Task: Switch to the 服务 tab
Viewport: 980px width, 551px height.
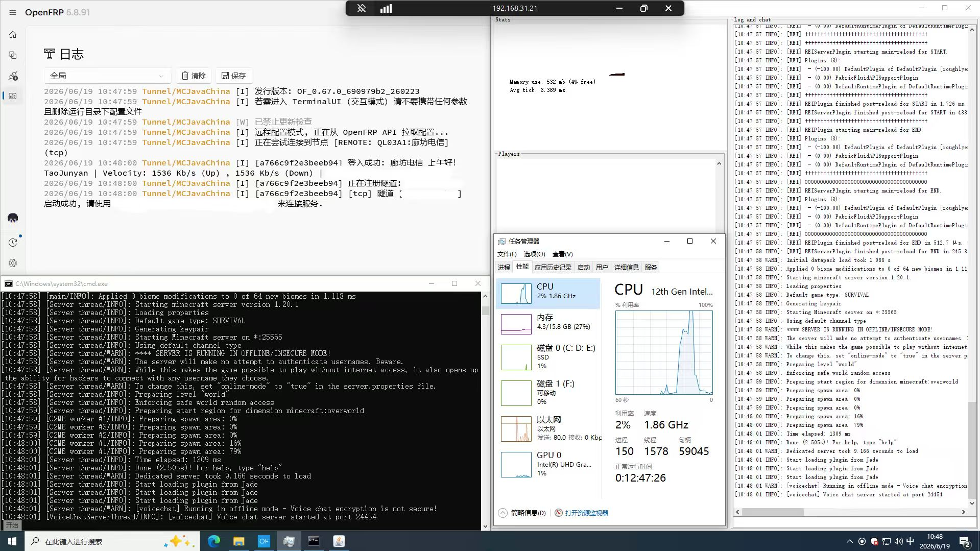Action: (651, 267)
